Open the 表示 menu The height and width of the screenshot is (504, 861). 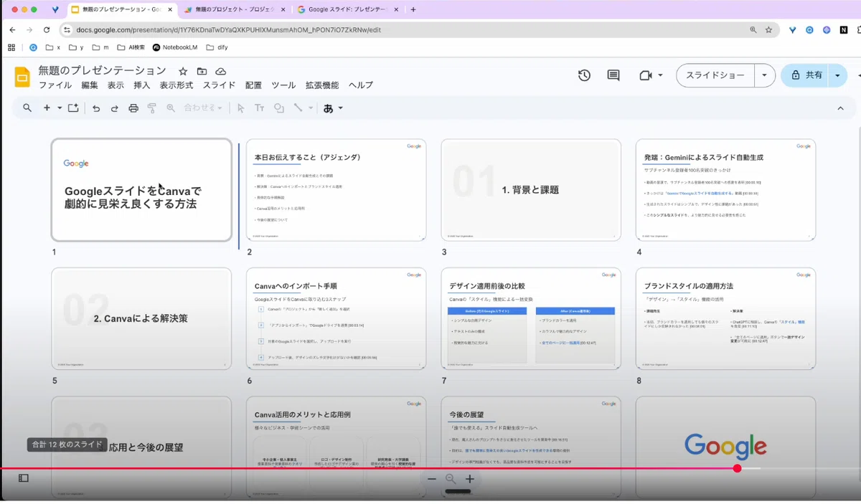coord(116,85)
